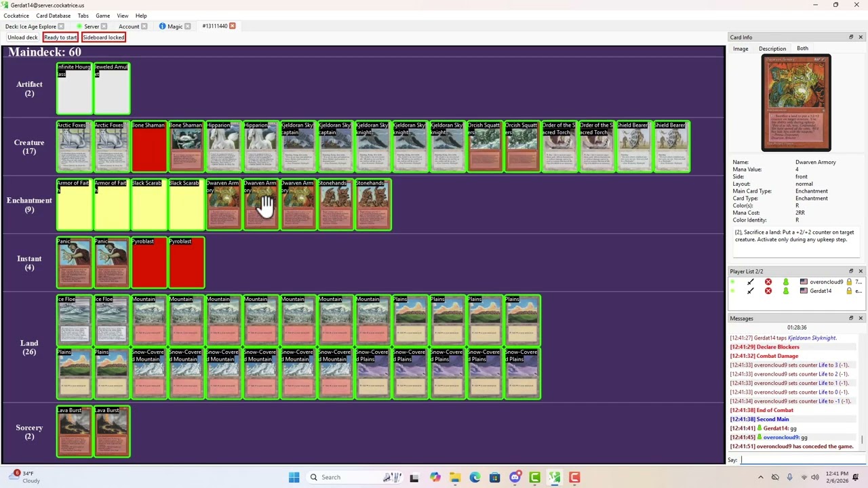Close the Player List panel
The image size is (868, 488).
(861, 271)
